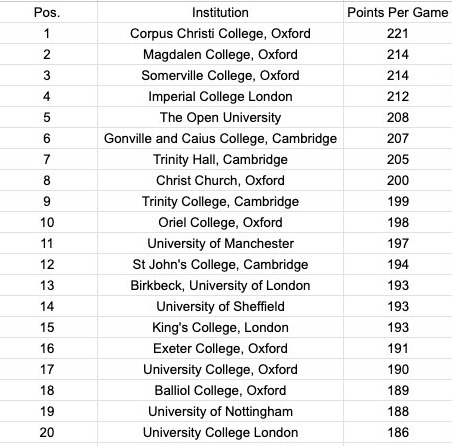Click the Balliol College, Oxford cell
This screenshot has height=446, width=452.
tap(220, 390)
